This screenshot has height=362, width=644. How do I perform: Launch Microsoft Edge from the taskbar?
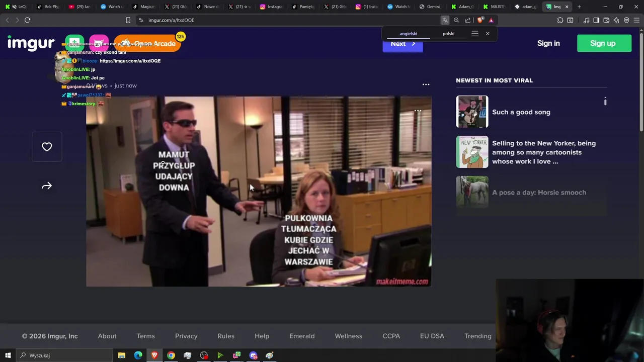tap(138, 355)
